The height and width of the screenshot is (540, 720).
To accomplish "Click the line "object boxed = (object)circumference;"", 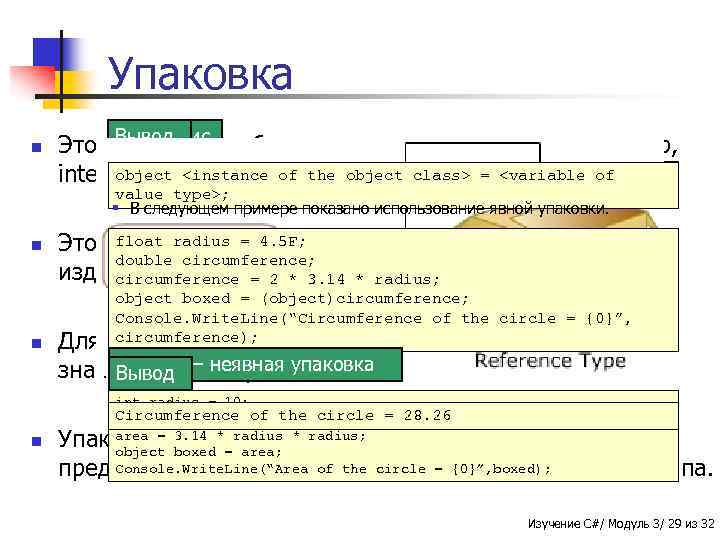I will click(x=292, y=298).
